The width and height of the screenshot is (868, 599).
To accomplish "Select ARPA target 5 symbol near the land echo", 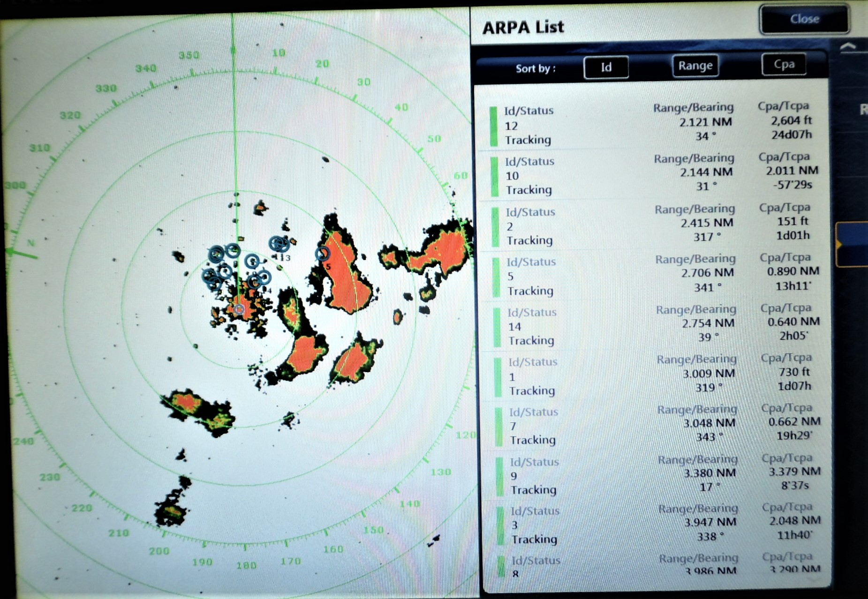I will (x=323, y=255).
